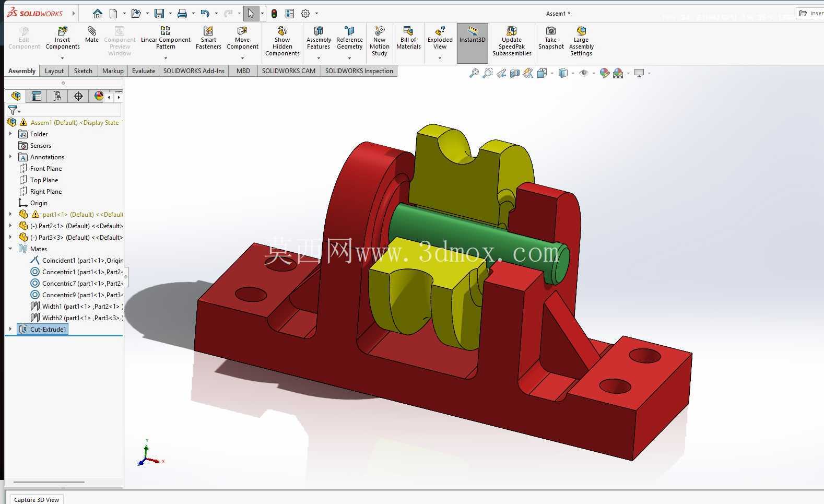This screenshot has height=504, width=824.
Task: Open View Settings monitor icon
Action: click(639, 73)
